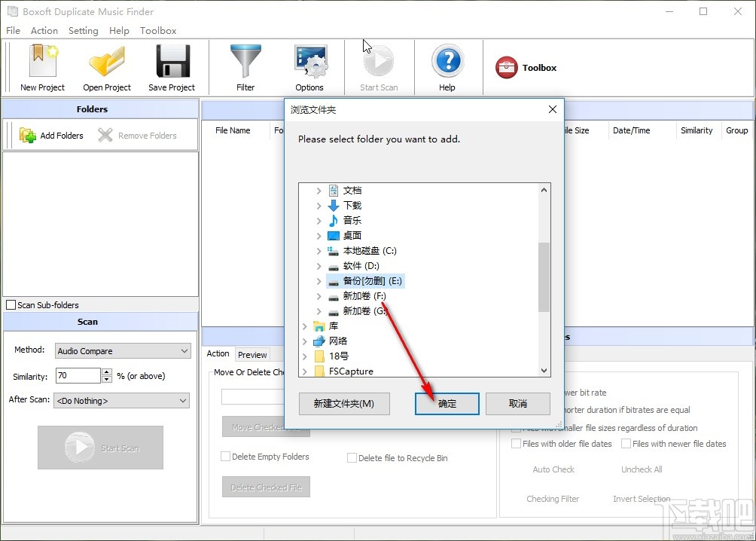Image resolution: width=756 pixels, height=541 pixels.
Task: Open Project via the yellow folder icon
Action: [107, 61]
